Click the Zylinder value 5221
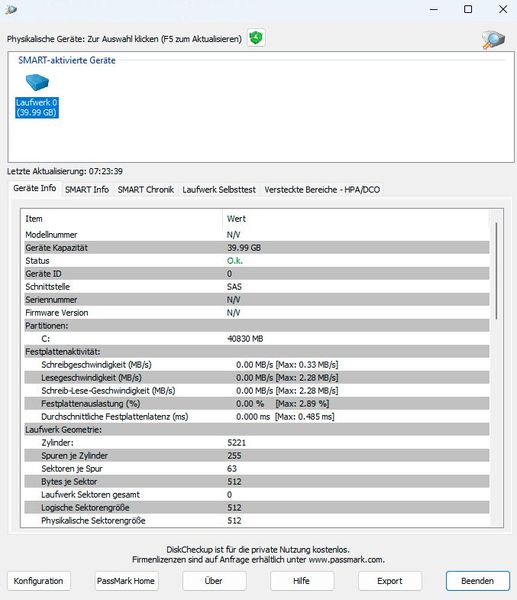 pyautogui.click(x=236, y=443)
